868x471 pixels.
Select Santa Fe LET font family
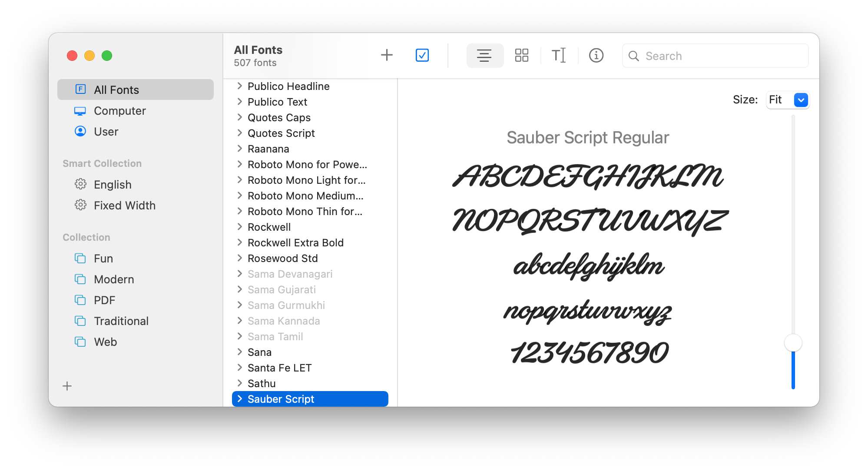point(279,368)
